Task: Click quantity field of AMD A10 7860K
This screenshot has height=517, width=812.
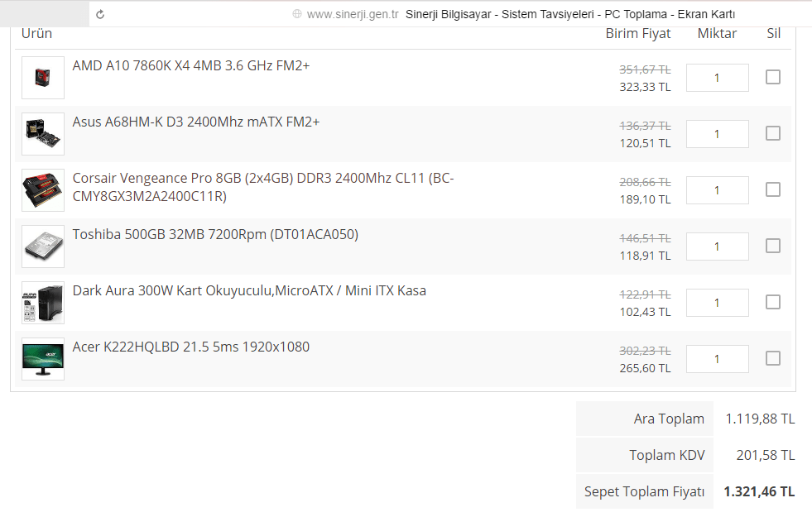Action: pos(718,78)
